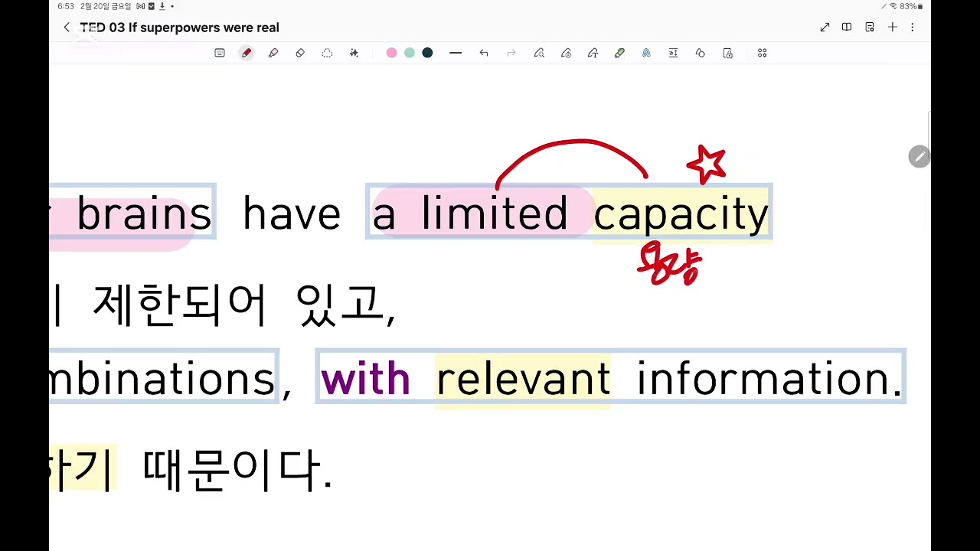Screen dimensions: 980x551
Task: Open the shape recognition pen icon
Action: pos(566,53)
